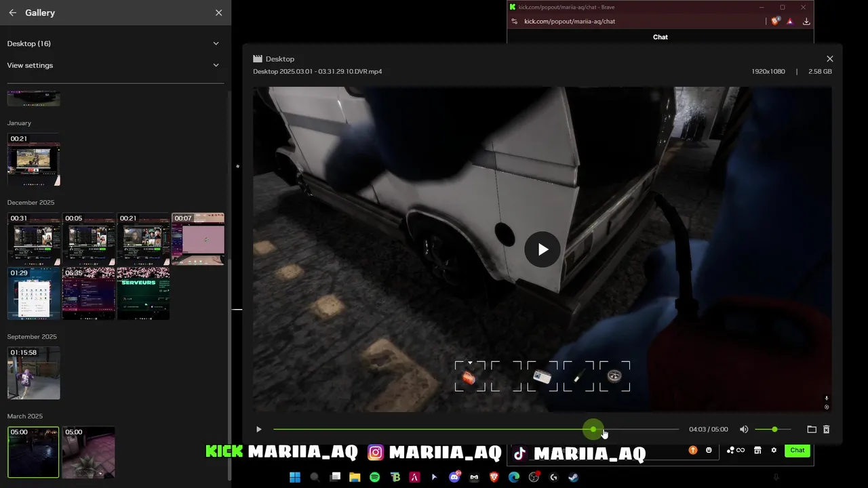Close the Gallery side panel
This screenshot has height=488, width=868.
[218, 13]
